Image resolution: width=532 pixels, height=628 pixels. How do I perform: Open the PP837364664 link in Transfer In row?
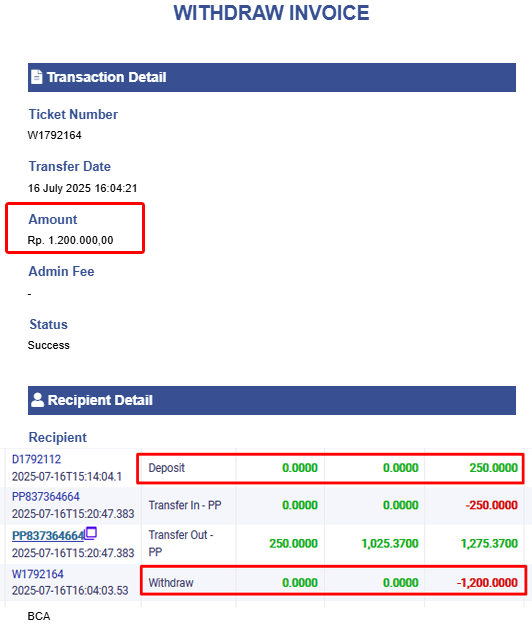[46, 497]
